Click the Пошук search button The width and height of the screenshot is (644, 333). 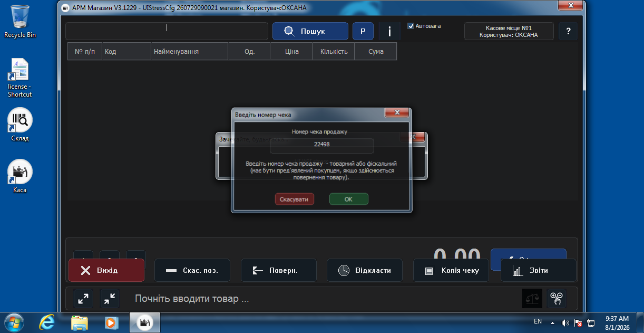click(x=310, y=31)
